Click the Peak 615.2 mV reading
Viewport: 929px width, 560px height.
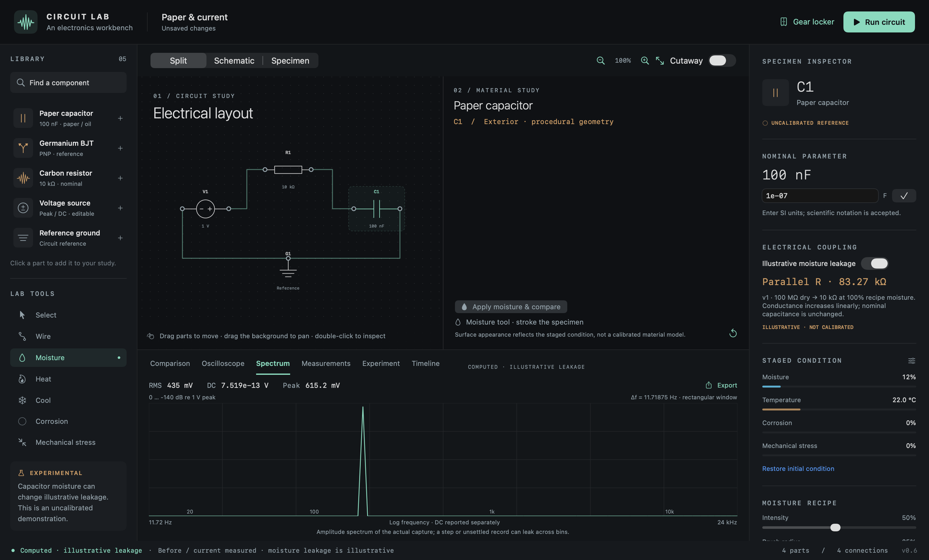pos(311,385)
